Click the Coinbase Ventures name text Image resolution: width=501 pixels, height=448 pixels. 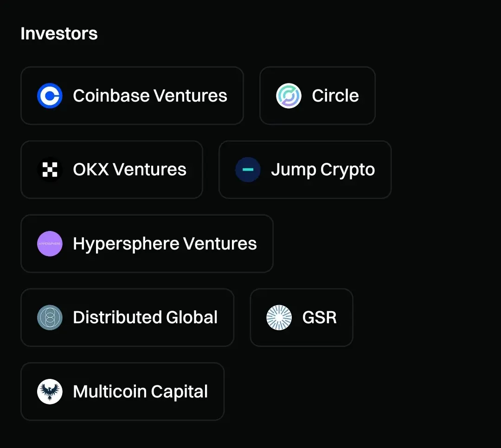coord(150,96)
